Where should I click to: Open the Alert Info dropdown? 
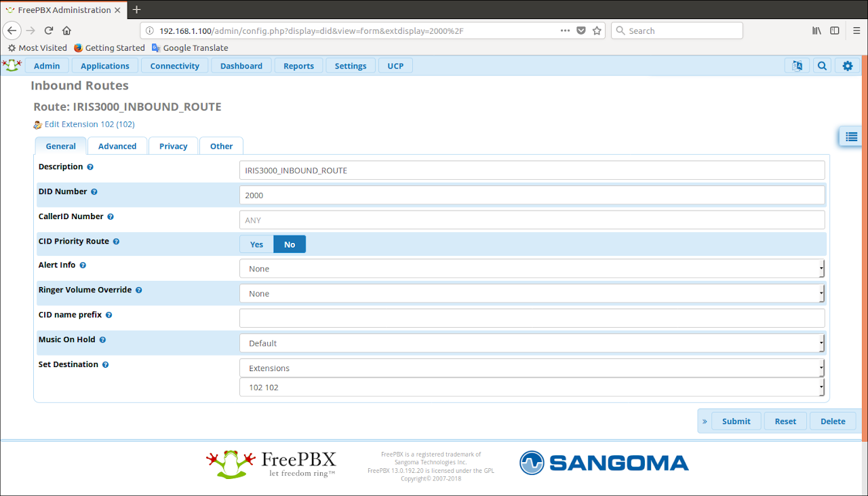tap(532, 269)
